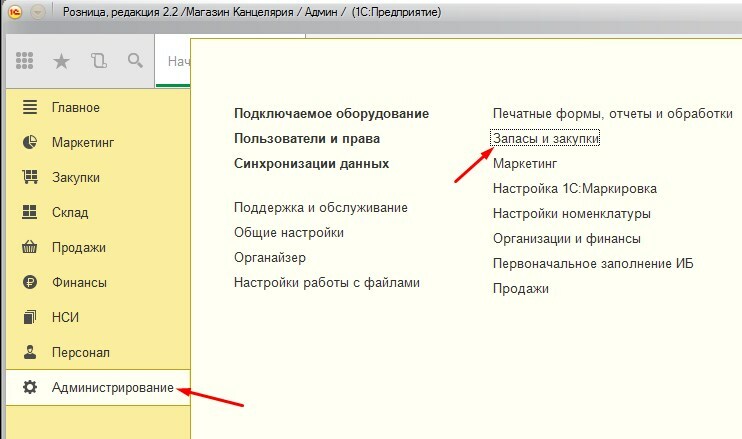Image resolution: width=742 pixels, height=439 pixels.
Task: Open Маркетинг link in administration panel
Action: coord(525,164)
